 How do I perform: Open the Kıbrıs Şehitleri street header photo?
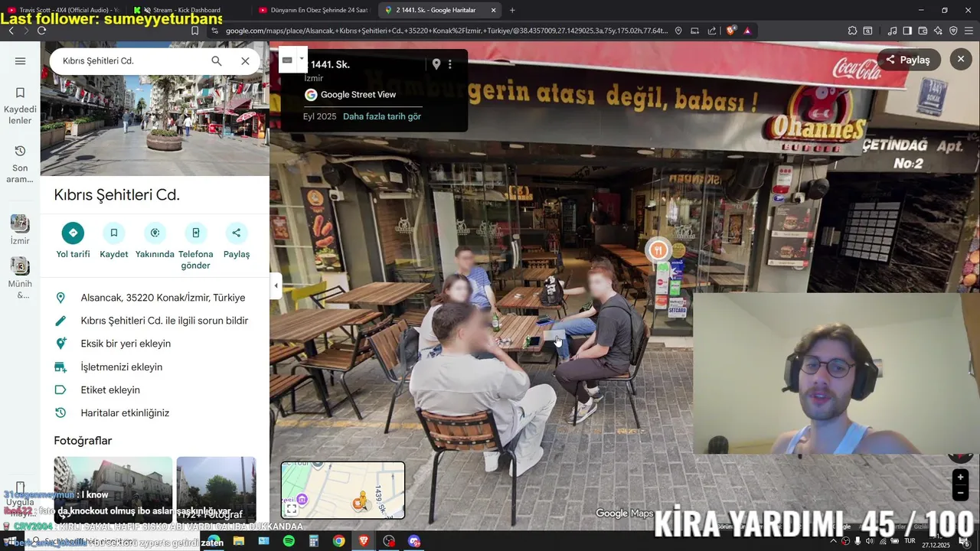pyautogui.click(x=155, y=126)
